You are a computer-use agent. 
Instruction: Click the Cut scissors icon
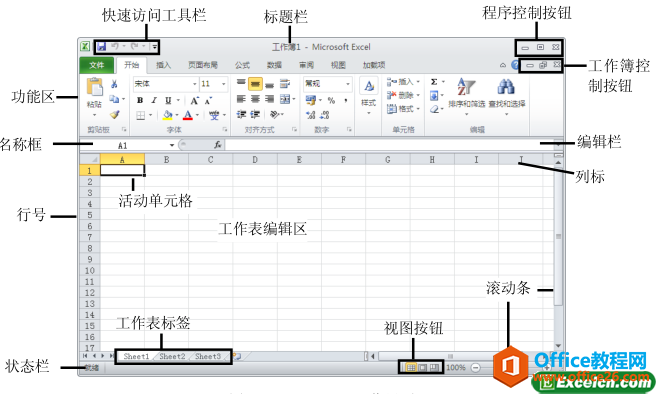click(114, 84)
